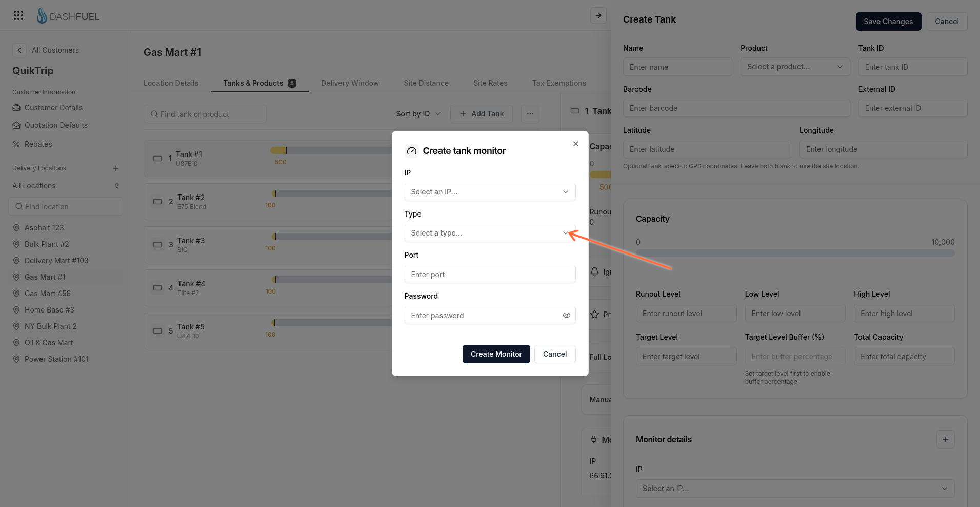Click the collapse panel arrow icon

click(598, 15)
